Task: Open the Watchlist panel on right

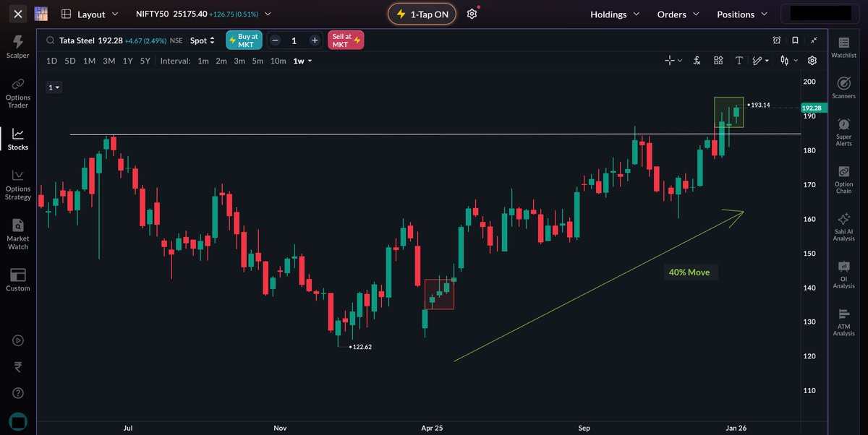Action: [x=843, y=48]
